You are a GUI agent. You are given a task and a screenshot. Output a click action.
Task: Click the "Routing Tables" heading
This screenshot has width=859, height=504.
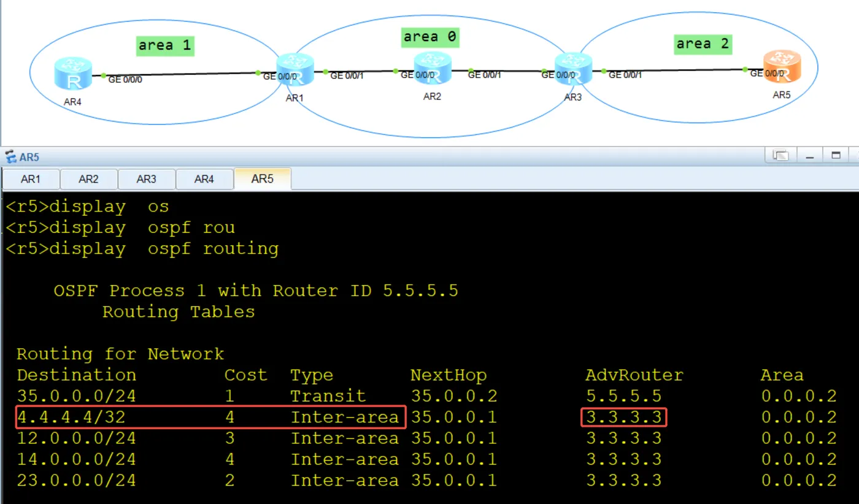pos(179,311)
